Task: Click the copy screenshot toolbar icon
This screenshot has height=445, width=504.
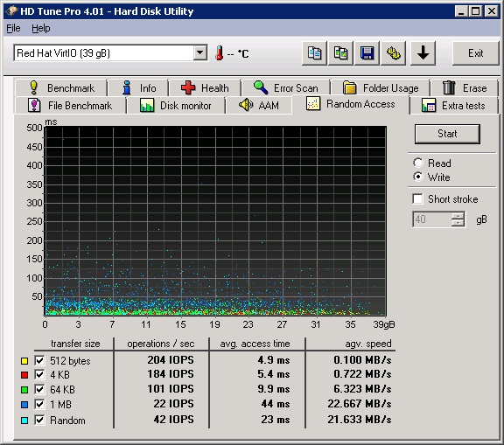Action: pyautogui.click(x=340, y=53)
